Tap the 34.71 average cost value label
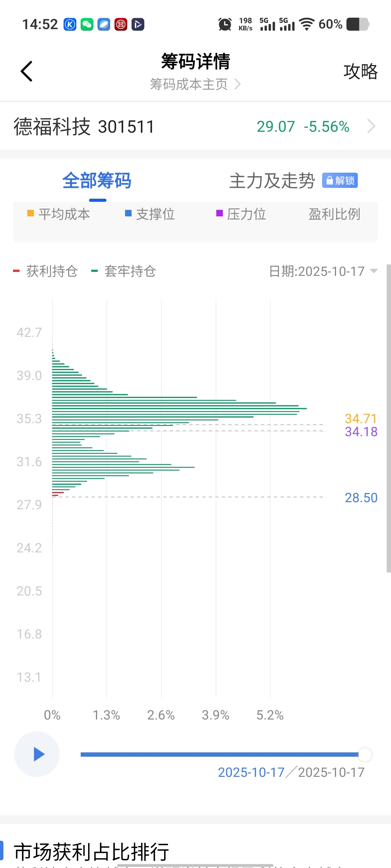Screen dimensions: 391x868 [360, 418]
